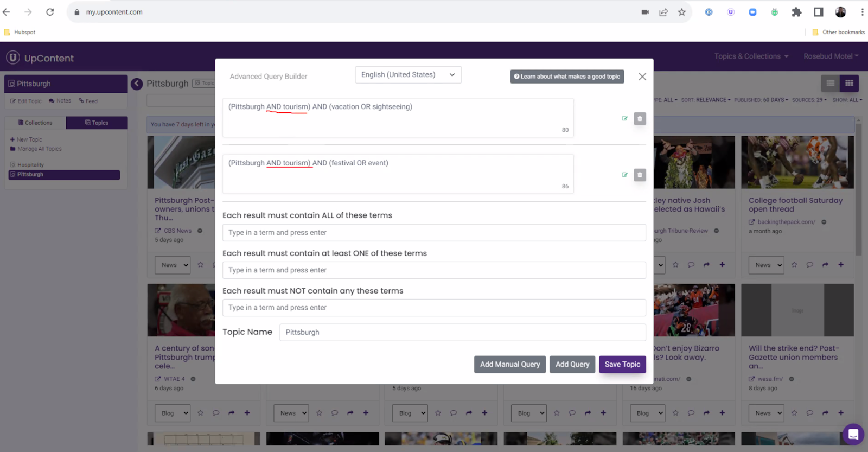
Task: Open the News dropdown on Will the strike end card
Action: point(767,413)
